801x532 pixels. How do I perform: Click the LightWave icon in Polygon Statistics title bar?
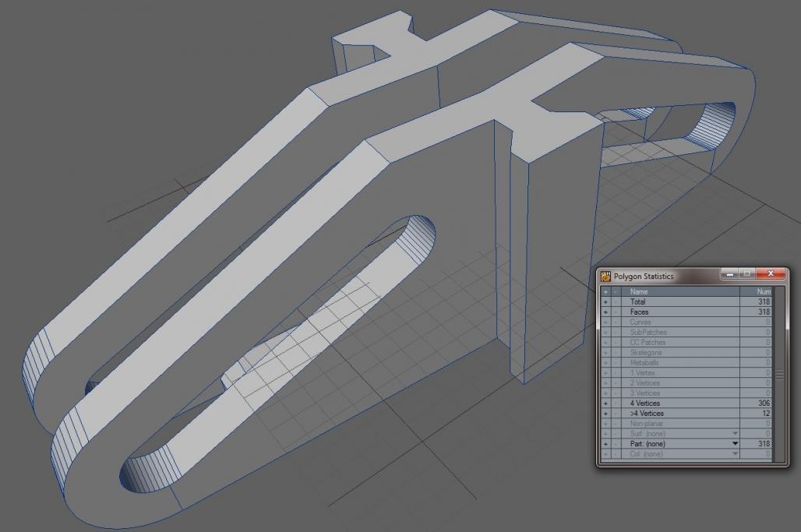click(606, 276)
